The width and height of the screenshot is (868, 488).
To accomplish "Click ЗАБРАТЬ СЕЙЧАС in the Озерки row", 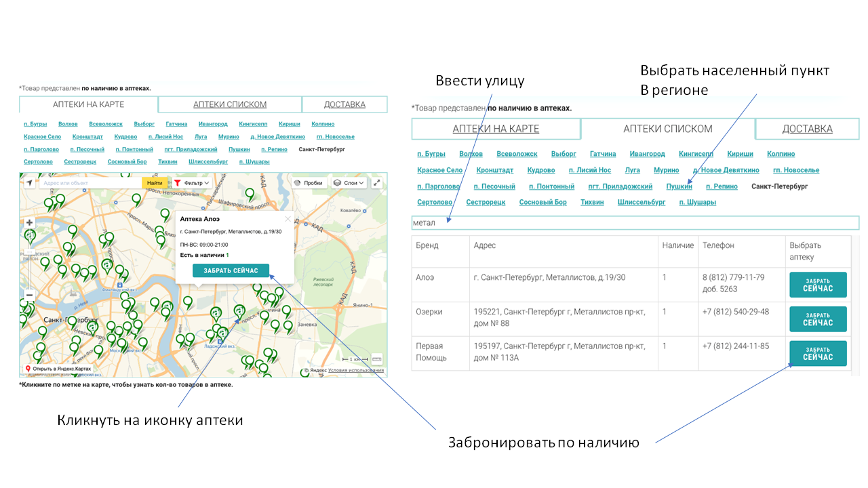I will [x=818, y=319].
